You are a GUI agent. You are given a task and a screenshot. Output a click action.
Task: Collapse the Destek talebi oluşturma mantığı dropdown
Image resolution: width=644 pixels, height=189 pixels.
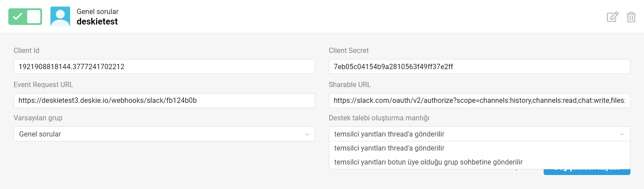point(480,134)
